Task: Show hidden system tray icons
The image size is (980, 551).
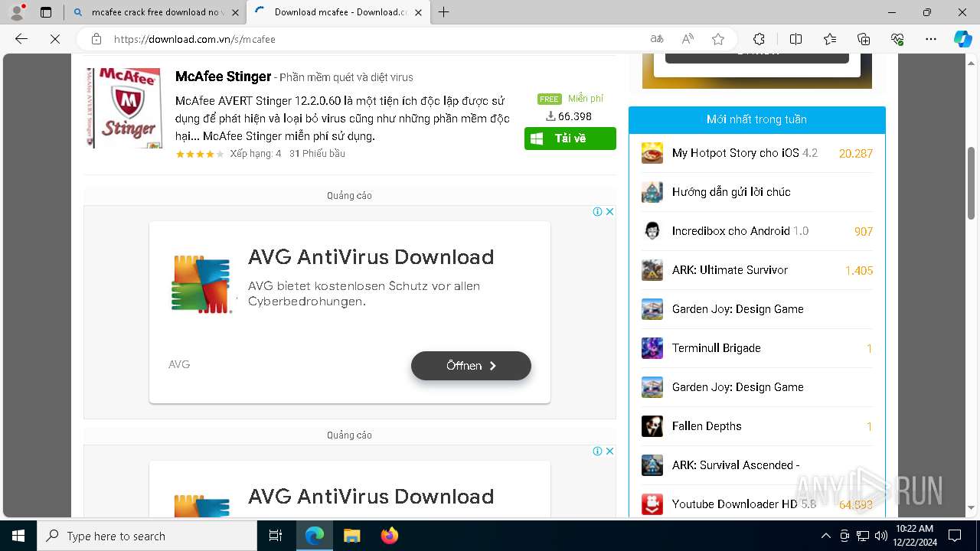Action: click(x=825, y=536)
